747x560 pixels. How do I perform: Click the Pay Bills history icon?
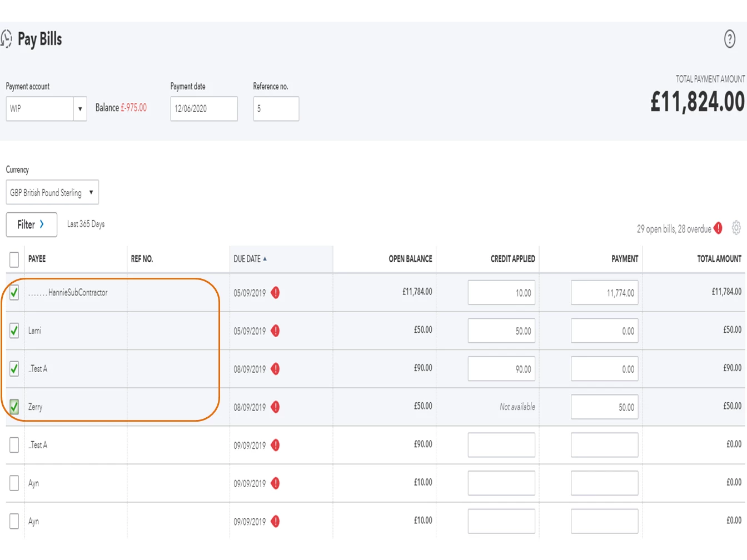coord(6,39)
